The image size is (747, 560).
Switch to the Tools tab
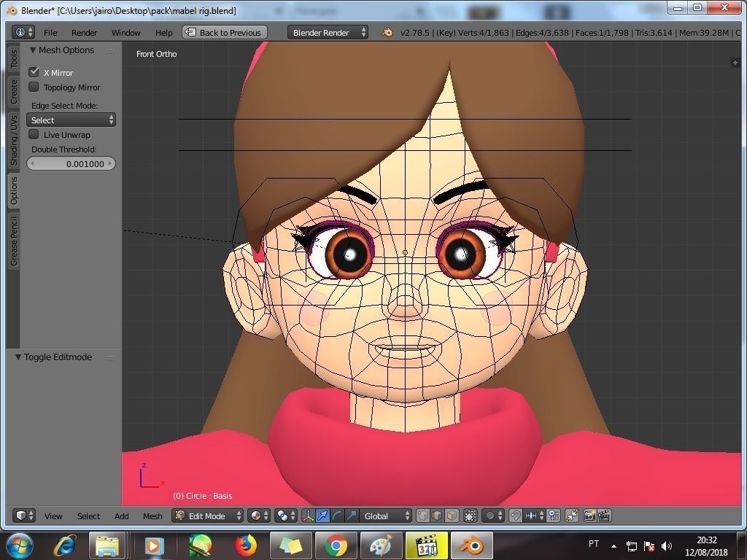13,58
